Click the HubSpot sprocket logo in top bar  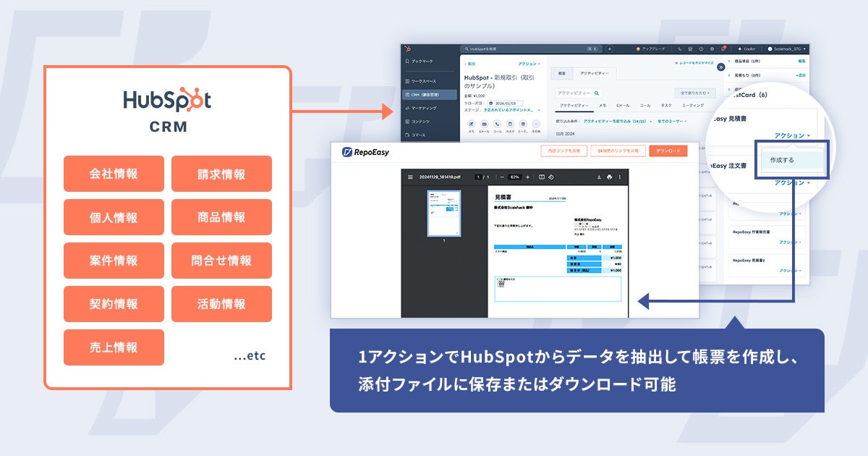(x=408, y=49)
